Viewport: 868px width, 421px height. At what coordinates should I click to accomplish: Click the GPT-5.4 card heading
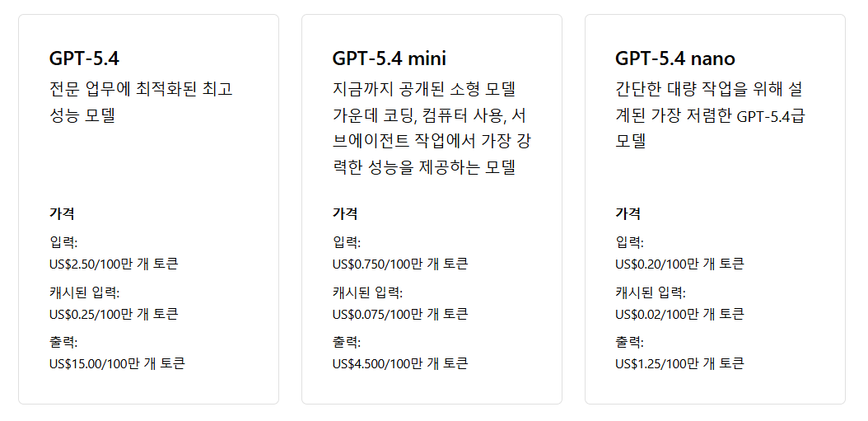coord(86,58)
